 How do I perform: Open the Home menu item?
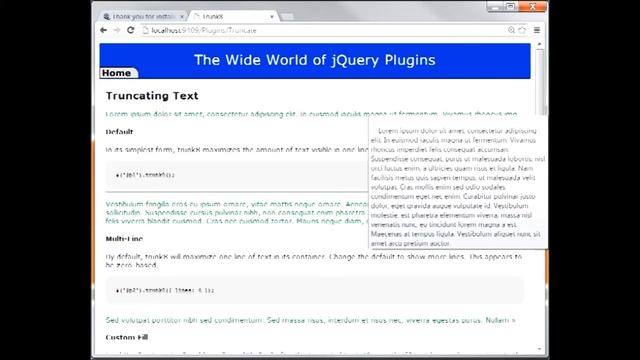pos(118,73)
